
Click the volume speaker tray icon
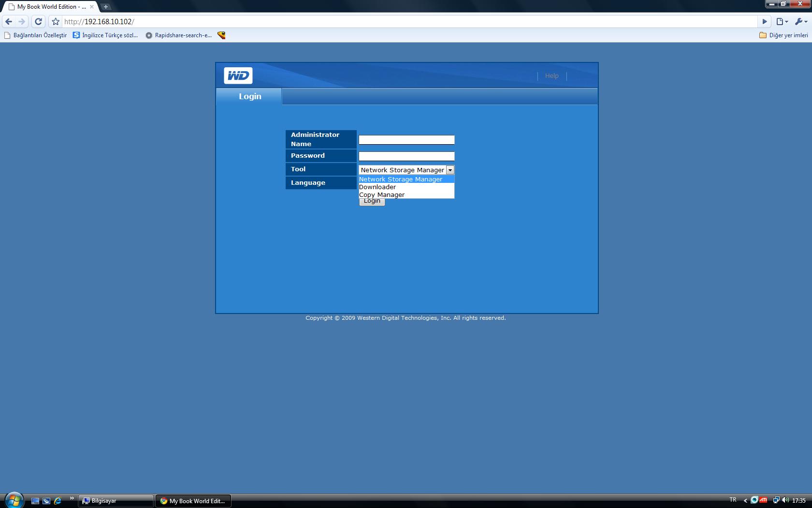[785, 500]
